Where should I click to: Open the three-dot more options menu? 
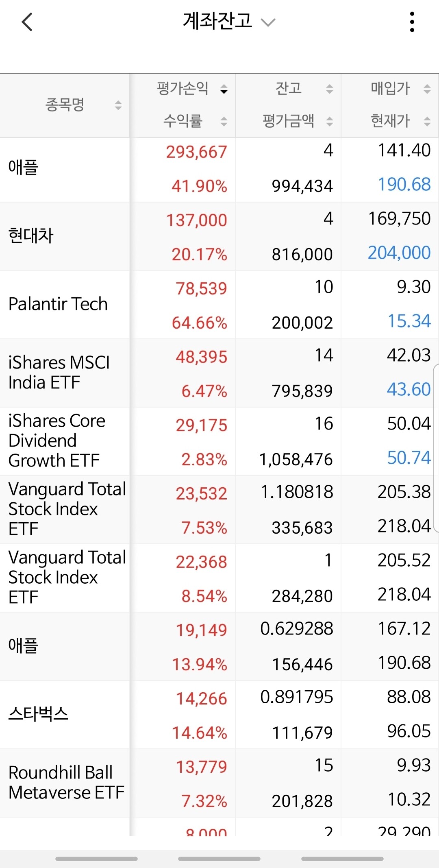[x=412, y=22]
